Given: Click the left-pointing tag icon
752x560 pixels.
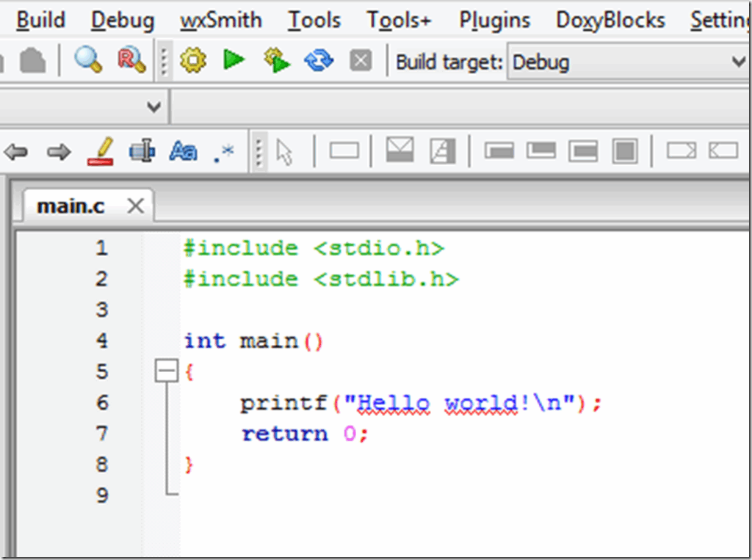Looking at the screenshot, I should 723,150.
